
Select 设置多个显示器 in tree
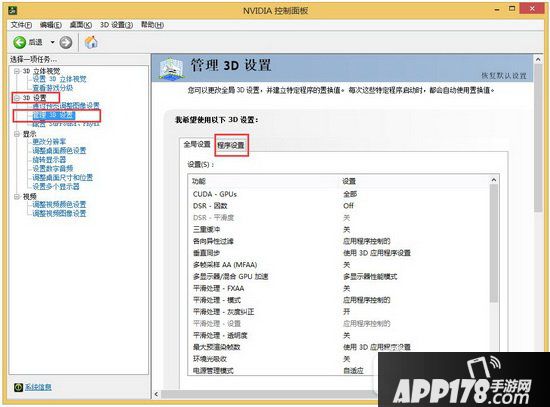point(56,186)
